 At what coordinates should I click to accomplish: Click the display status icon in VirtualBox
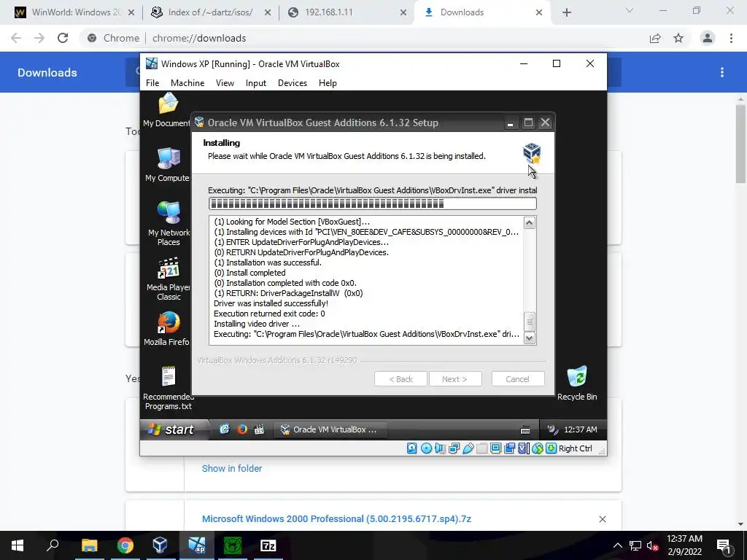click(495, 448)
